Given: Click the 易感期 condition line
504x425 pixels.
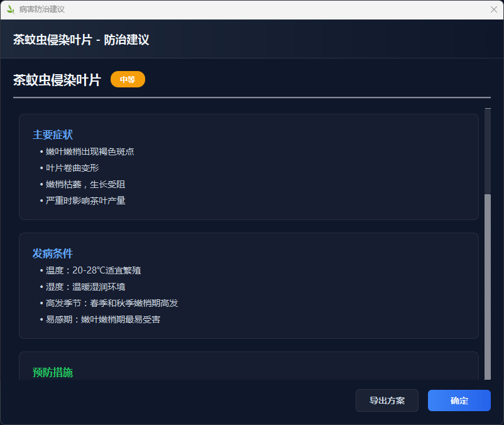Looking at the screenshot, I should pyautogui.click(x=102, y=319).
